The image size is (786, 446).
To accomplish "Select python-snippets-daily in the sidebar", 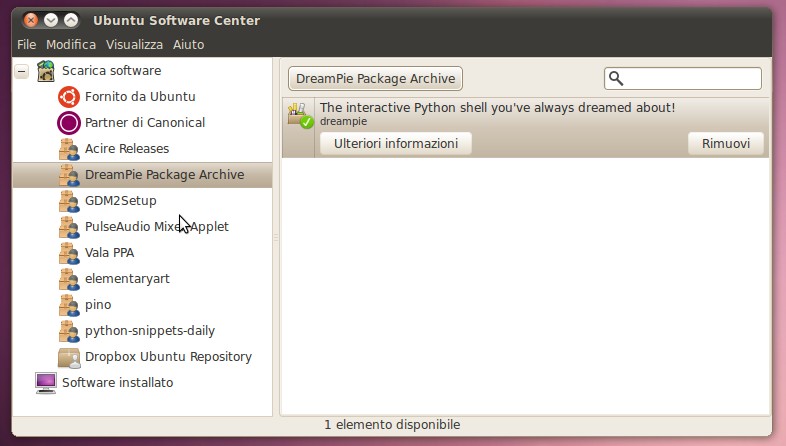I will pos(150,331).
